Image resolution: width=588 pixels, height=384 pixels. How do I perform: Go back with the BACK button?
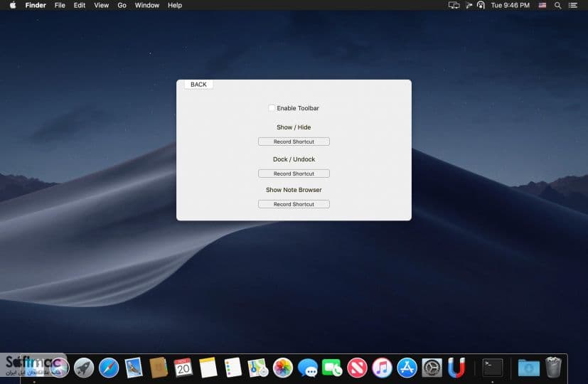(198, 85)
